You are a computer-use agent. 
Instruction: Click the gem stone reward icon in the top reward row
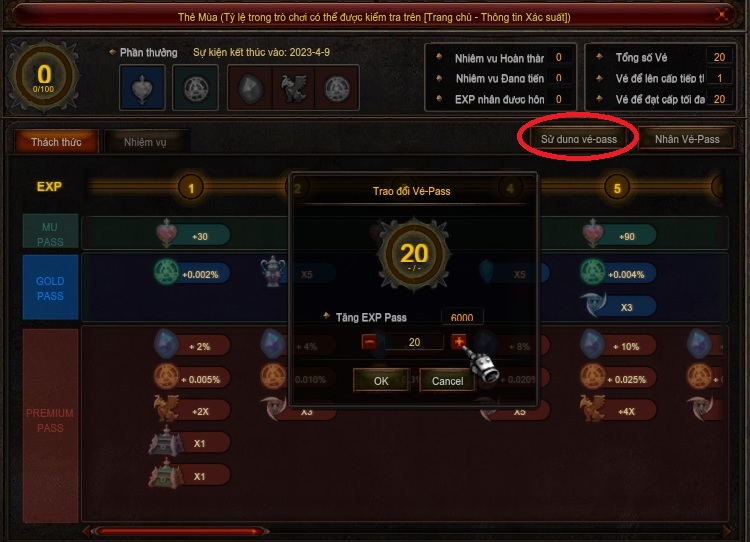tap(251, 88)
